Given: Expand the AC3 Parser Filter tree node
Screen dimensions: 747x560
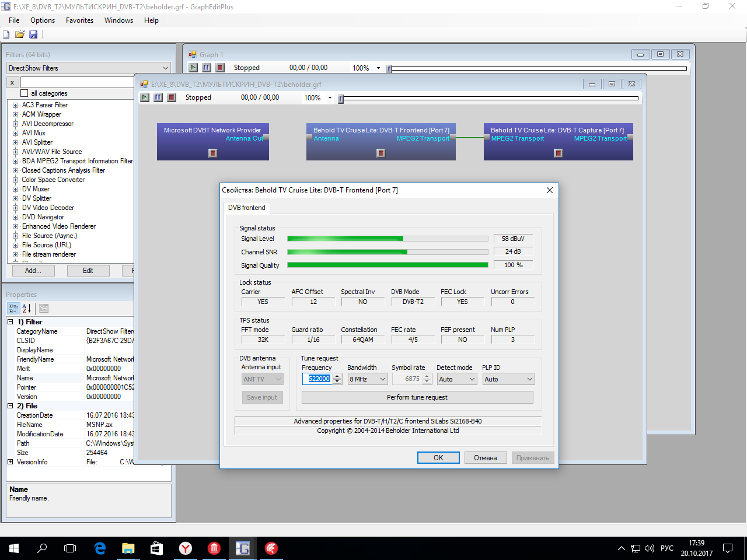Looking at the screenshot, I should pyautogui.click(x=16, y=105).
